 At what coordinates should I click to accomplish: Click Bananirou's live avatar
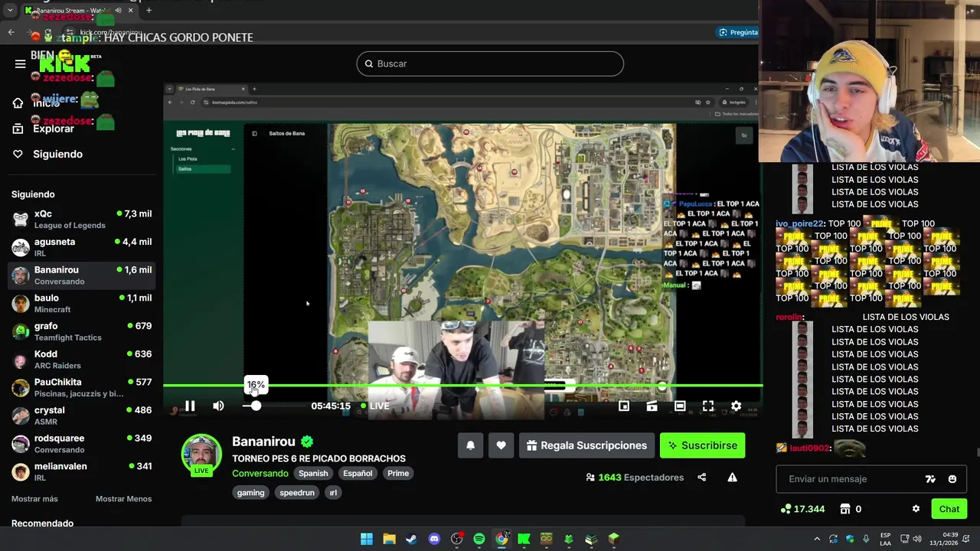201,455
